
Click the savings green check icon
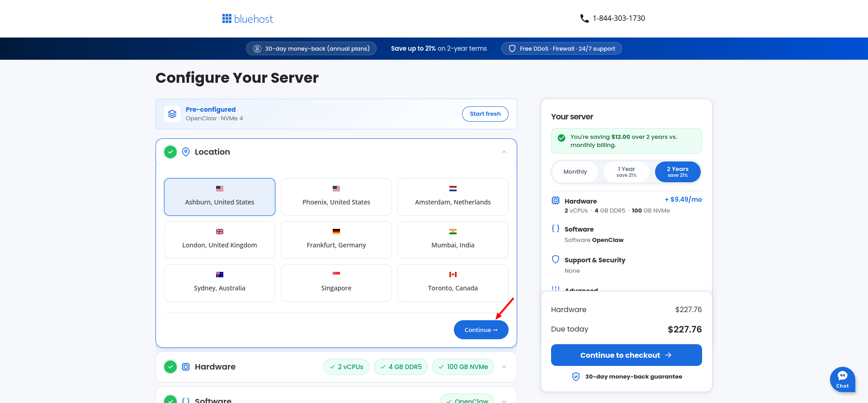click(x=561, y=138)
